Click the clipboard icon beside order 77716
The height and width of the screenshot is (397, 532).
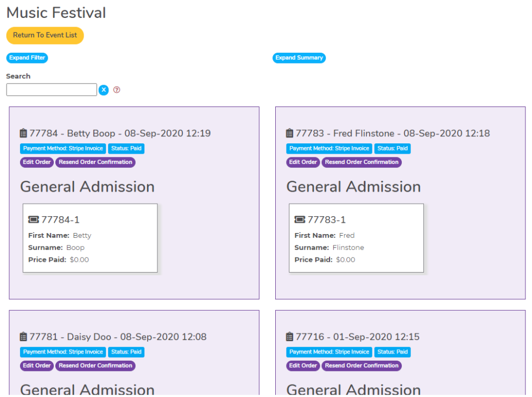click(289, 336)
